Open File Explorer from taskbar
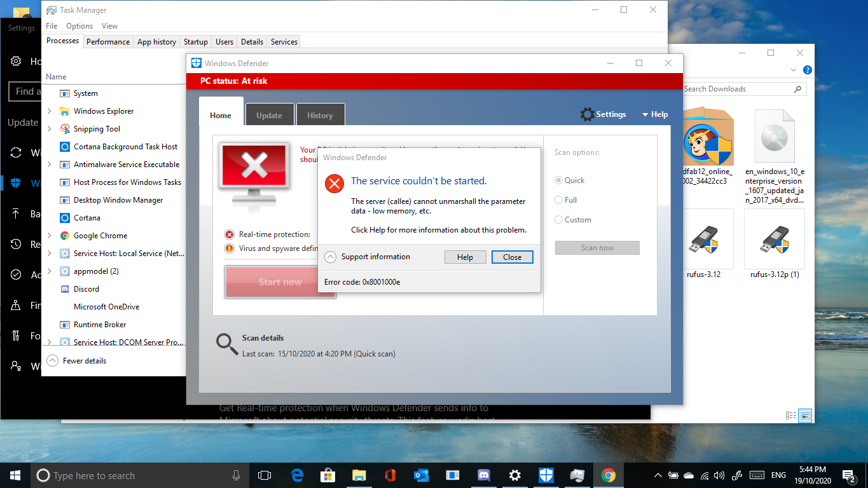The image size is (868, 488). [x=359, y=475]
